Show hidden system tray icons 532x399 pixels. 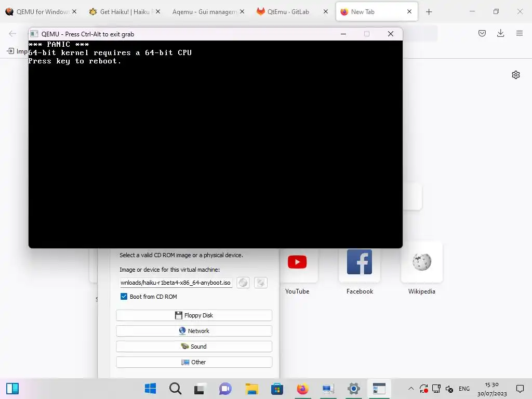(x=411, y=389)
